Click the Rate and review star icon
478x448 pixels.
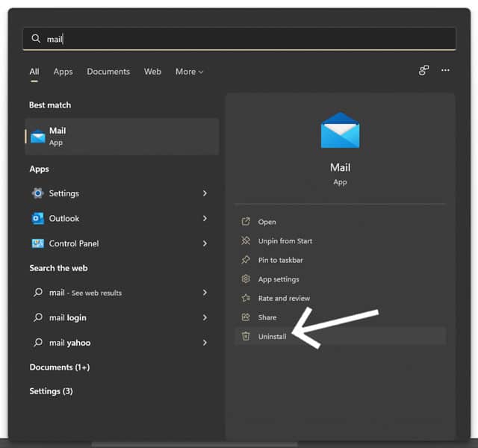click(x=246, y=298)
